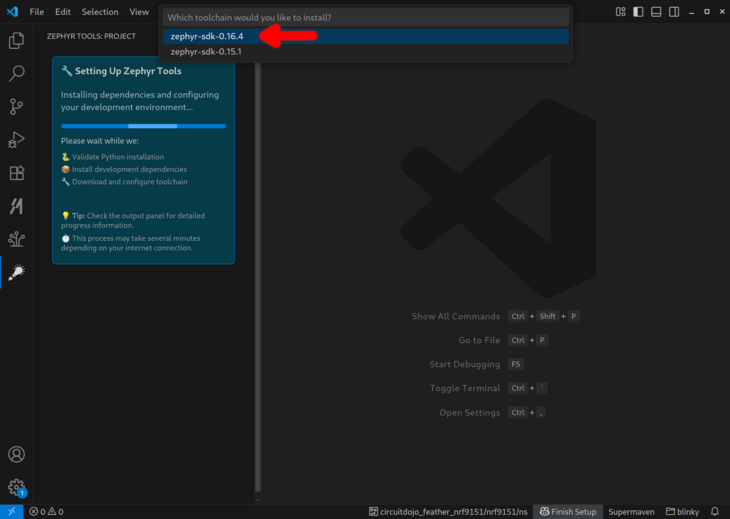Select zephyr-sdk-0.16.4 toolchain
730x519 pixels.
click(365, 36)
